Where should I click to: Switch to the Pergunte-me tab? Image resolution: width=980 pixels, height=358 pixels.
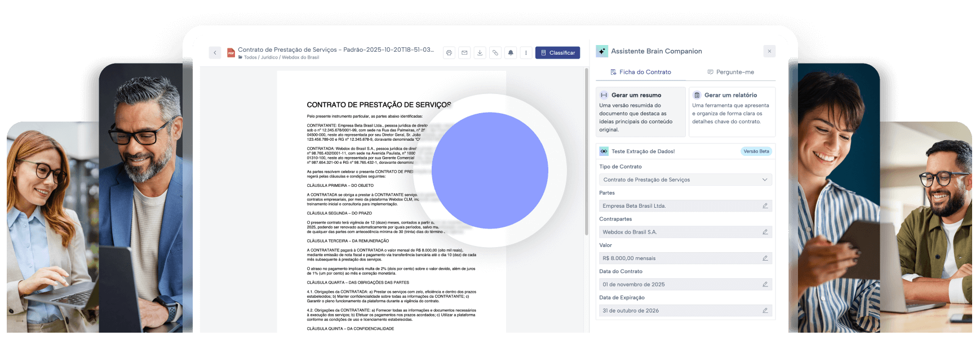click(x=730, y=72)
